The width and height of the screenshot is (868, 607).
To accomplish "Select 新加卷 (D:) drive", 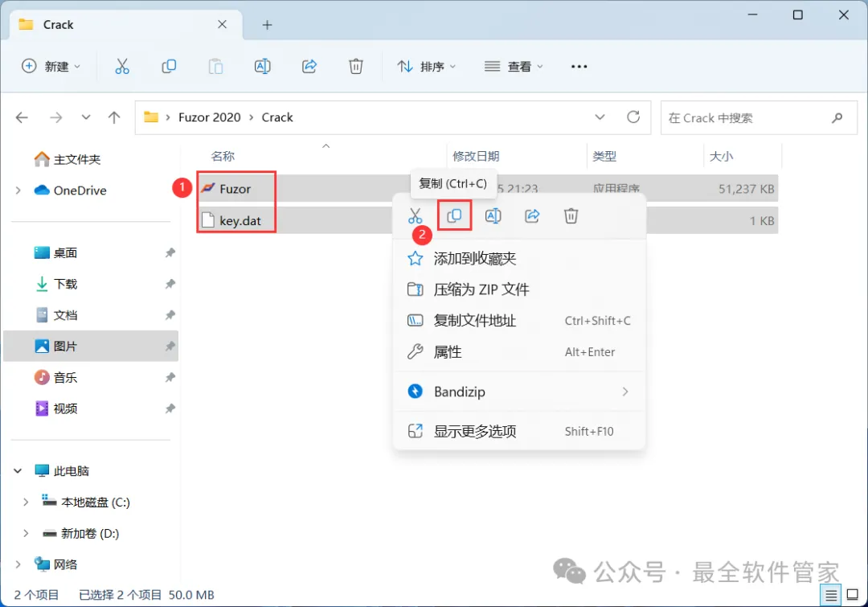I will point(90,533).
